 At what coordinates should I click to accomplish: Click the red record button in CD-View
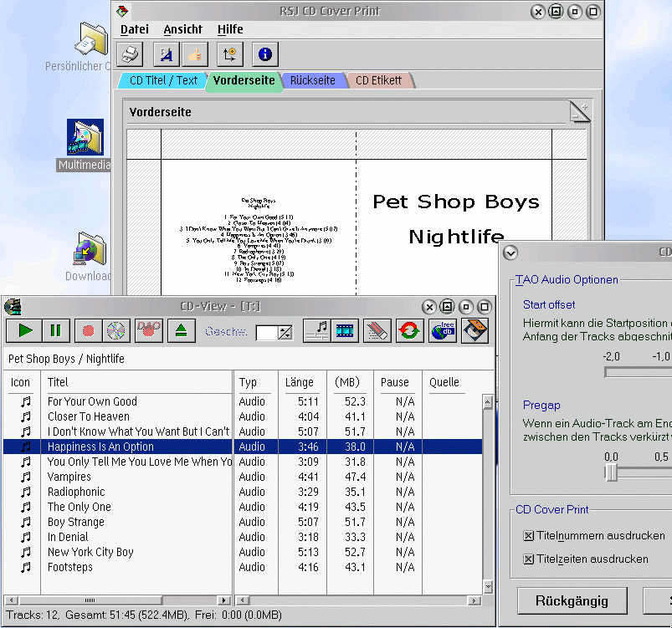tap(88, 330)
